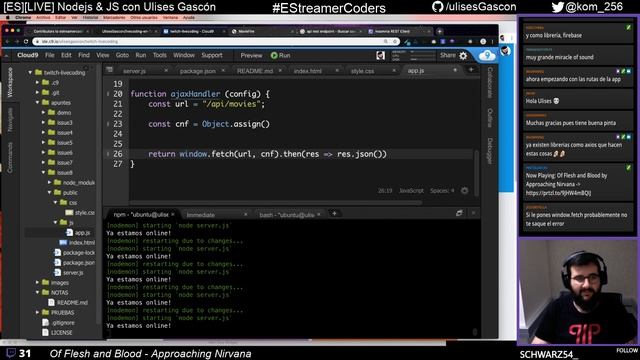Switch to the bash terminal tab

[287, 215]
